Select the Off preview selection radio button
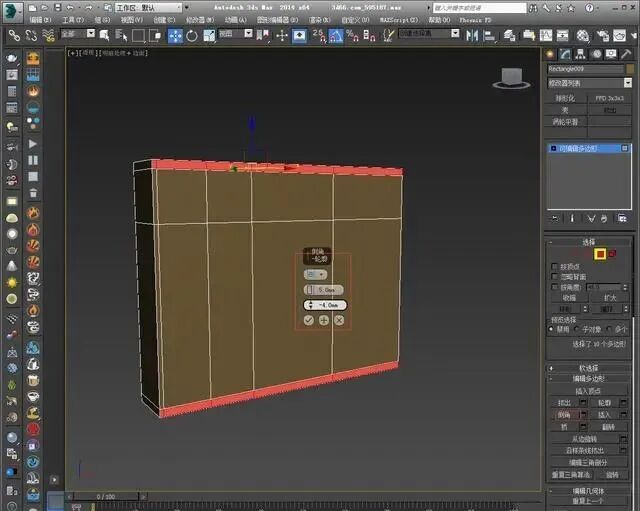Screen dimensions: 640x511 pos(551,329)
